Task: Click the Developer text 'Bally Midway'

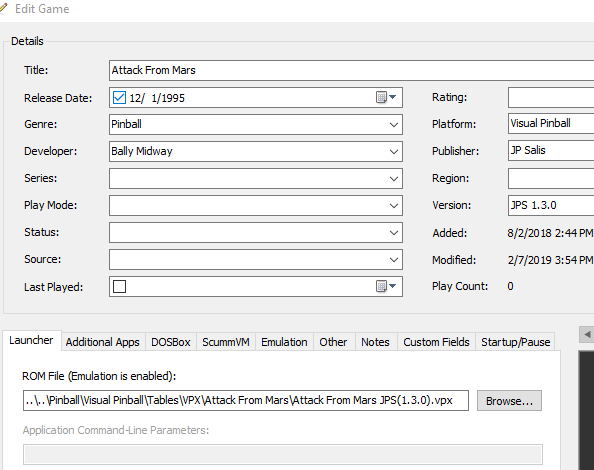Action: coord(142,151)
